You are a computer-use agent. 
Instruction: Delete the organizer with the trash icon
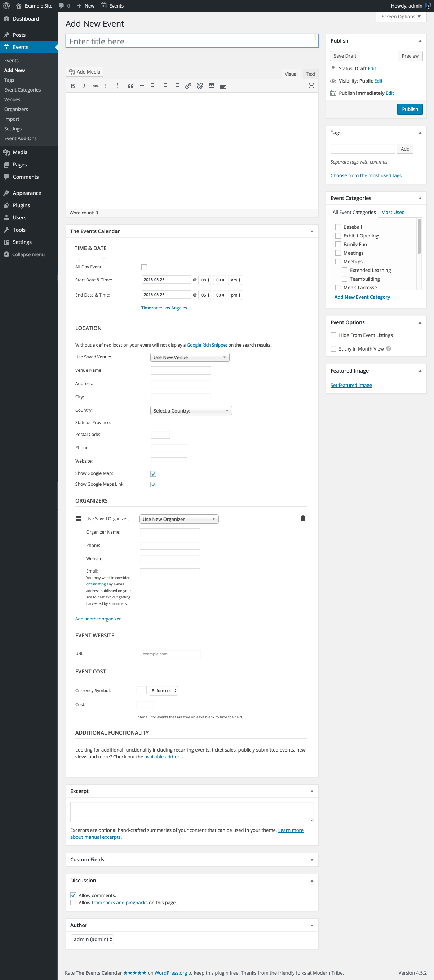tap(303, 518)
